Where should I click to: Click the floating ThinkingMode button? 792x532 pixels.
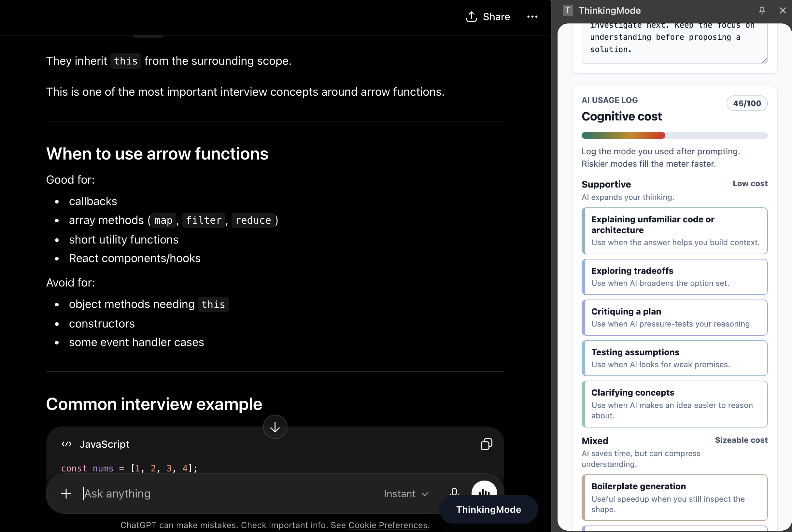(x=488, y=509)
